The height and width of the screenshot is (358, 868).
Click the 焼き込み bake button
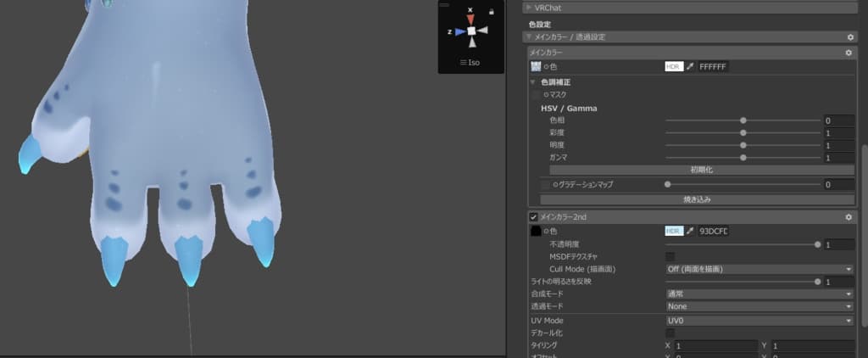[x=698, y=199]
